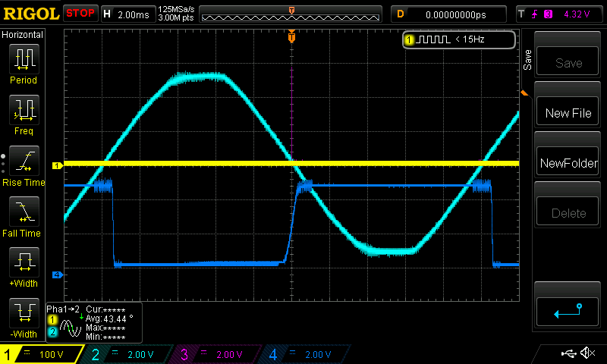Select the Period measurement icon
Viewport: 607px width, 364px height.
pyautogui.click(x=24, y=63)
